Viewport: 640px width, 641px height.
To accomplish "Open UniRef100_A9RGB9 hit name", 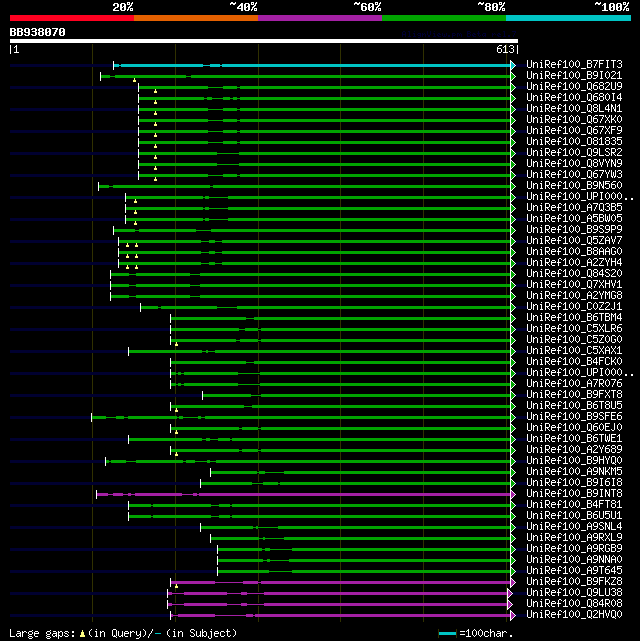I will coord(574,549).
